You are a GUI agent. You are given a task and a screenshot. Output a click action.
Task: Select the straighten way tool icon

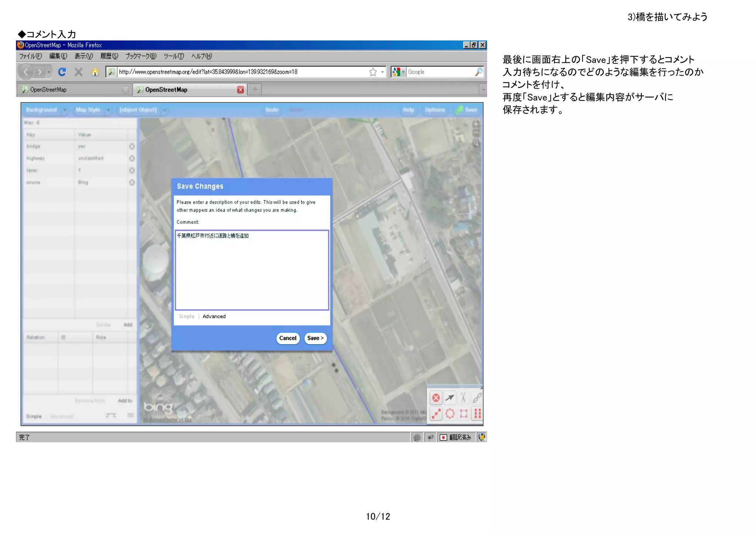click(x=436, y=414)
